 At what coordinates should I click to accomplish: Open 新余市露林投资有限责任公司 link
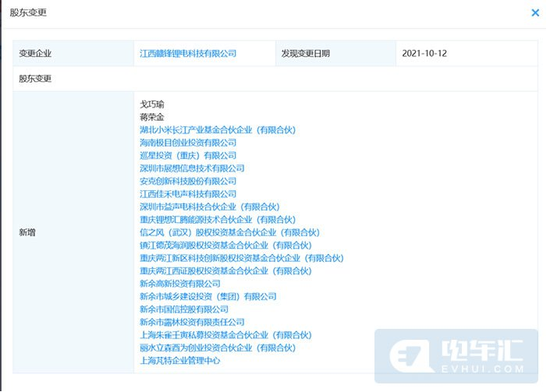coord(192,323)
